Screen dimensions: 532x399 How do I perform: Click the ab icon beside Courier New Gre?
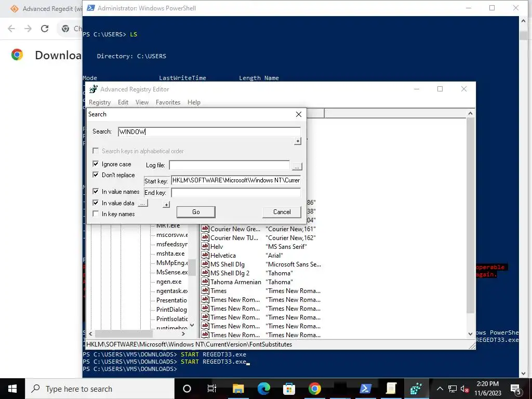click(205, 229)
